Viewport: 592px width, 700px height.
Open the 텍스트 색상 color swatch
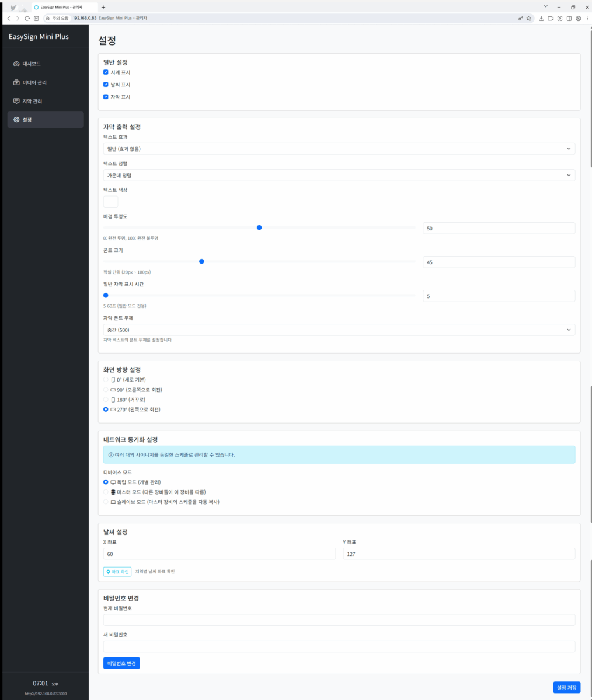coord(110,202)
